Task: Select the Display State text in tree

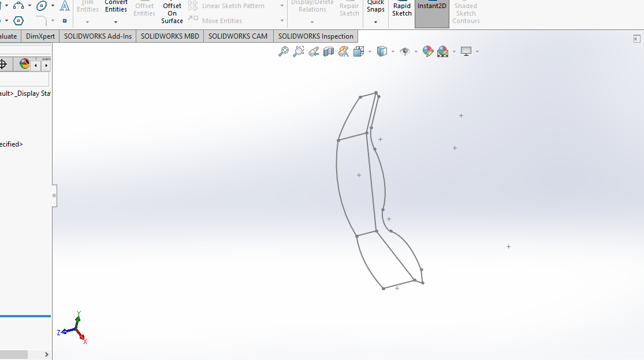Action: pyautogui.click(x=25, y=93)
